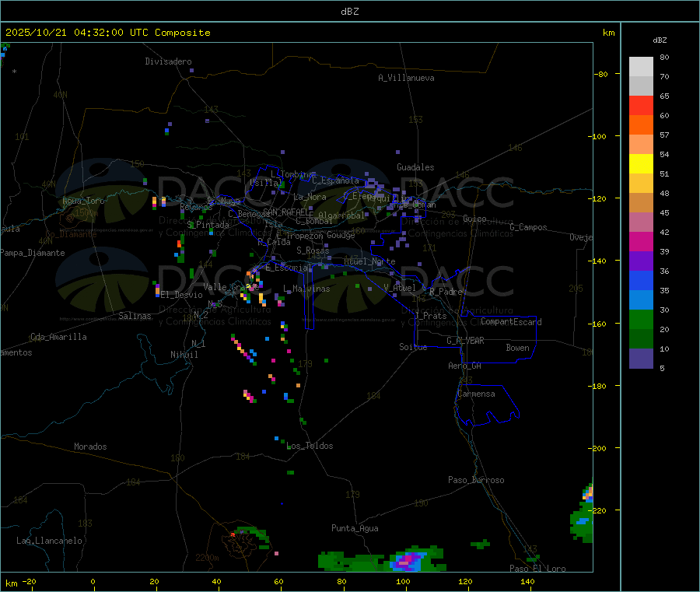Screen dimensions: 700x592
Task: Click the Soitue location label
Action: [x=413, y=347]
